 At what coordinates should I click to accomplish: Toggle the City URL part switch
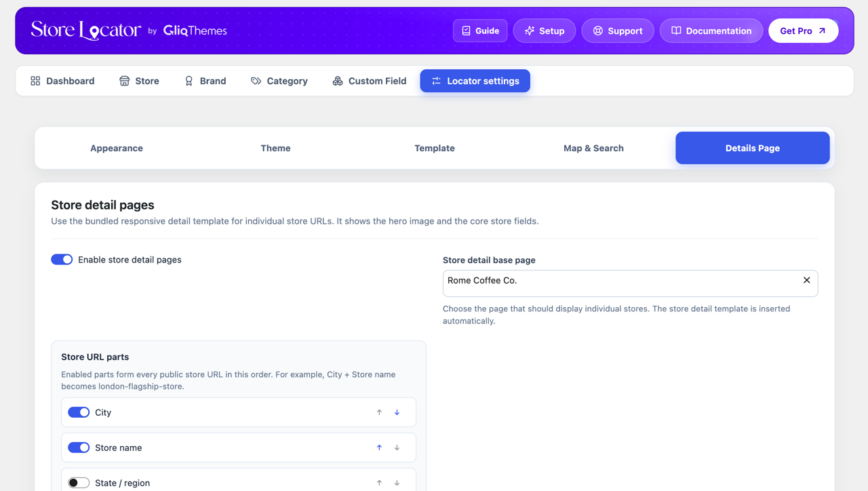(x=79, y=412)
